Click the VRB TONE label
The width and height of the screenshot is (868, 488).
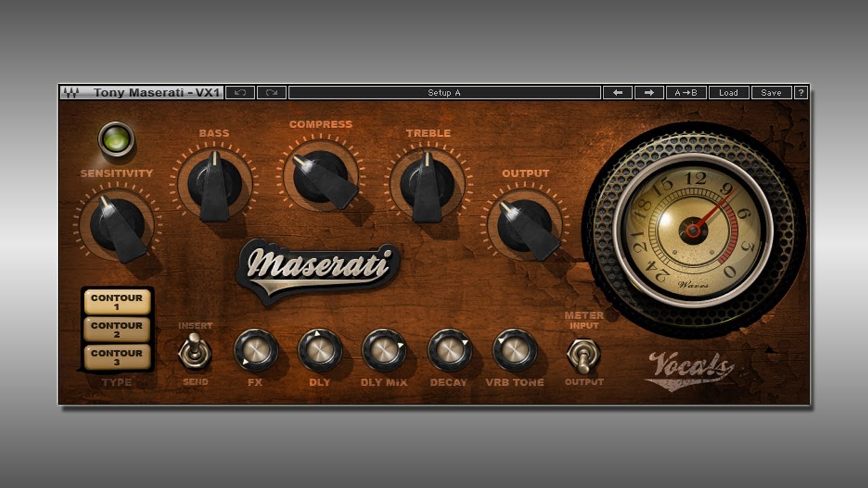point(515,382)
